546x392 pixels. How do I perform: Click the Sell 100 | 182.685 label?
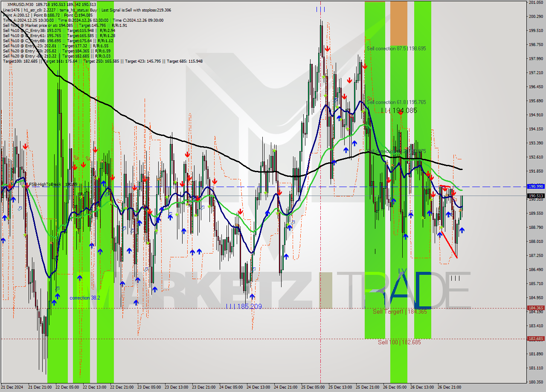(x=399, y=342)
